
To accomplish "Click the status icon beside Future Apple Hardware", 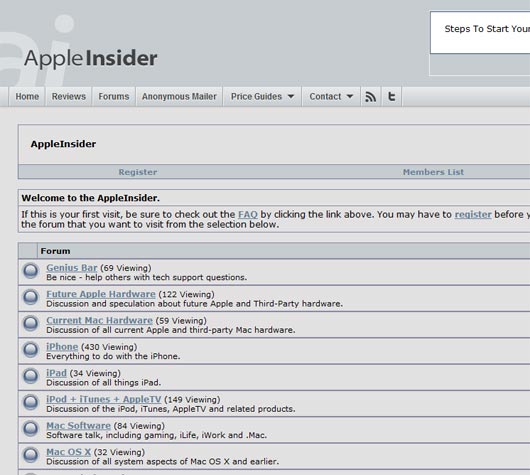I will coord(30,298).
